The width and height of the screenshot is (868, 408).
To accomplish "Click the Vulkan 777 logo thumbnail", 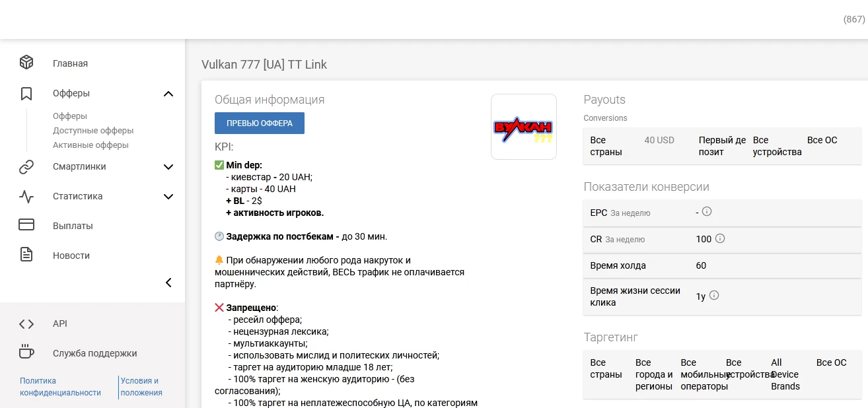I will click(x=524, y=127).
